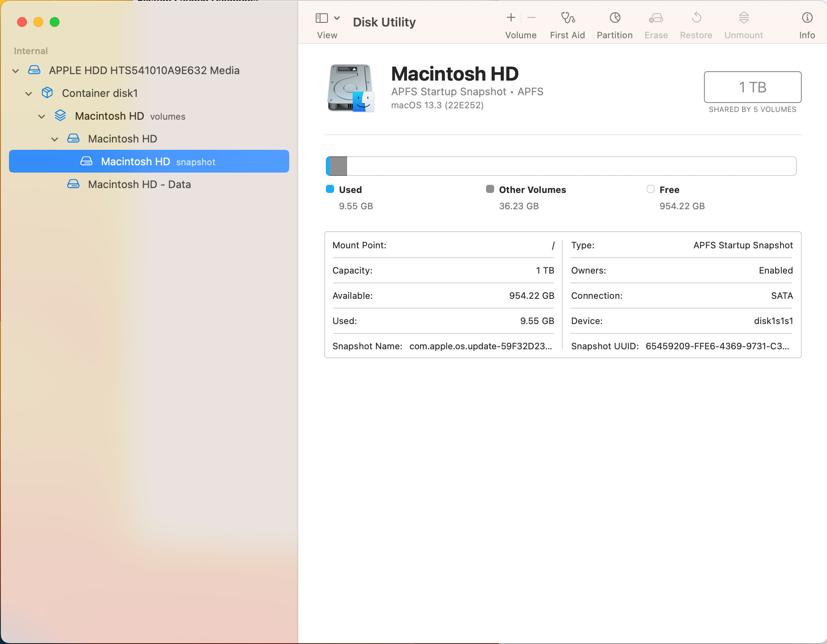This screenshot has width=827, height=644.
Task: Click the Type value 'APFS Startup Snapshot'
Action: click(743, 245)
